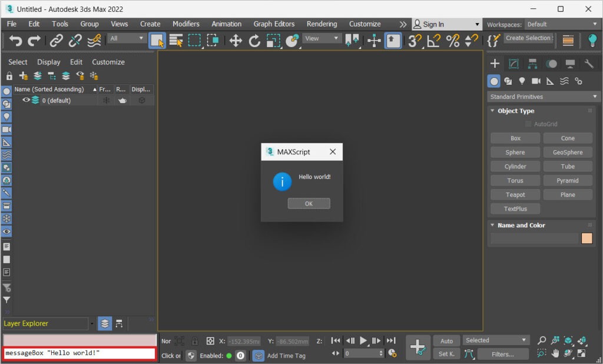The height and width of the screenshot is (364, 603).
Task: Open the Graph Editors menu
Action: [x=274, y=24]
